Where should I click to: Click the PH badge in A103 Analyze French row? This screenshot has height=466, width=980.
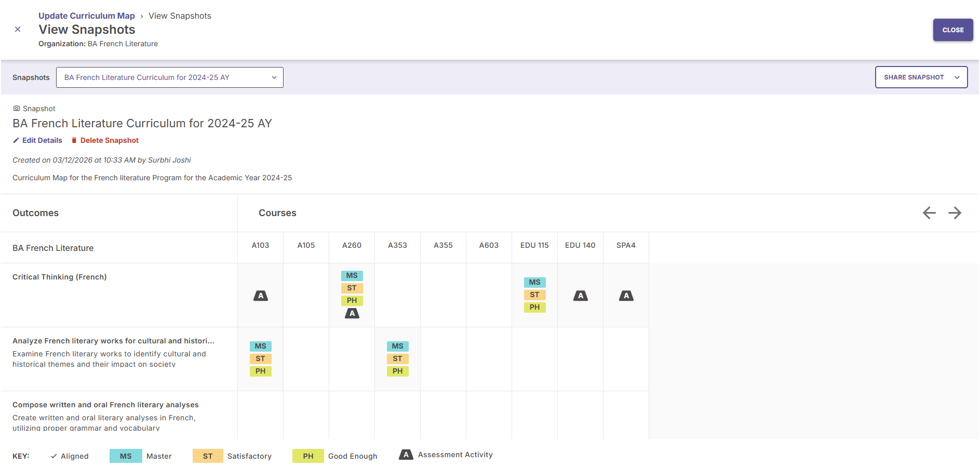click(x=261, y=371)
